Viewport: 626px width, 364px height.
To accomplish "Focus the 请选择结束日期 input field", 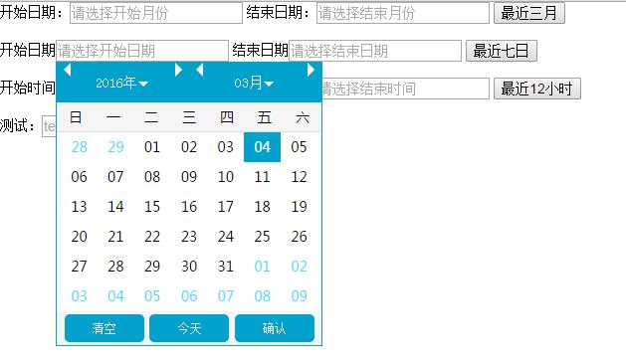I will click(x=375, y=51).
